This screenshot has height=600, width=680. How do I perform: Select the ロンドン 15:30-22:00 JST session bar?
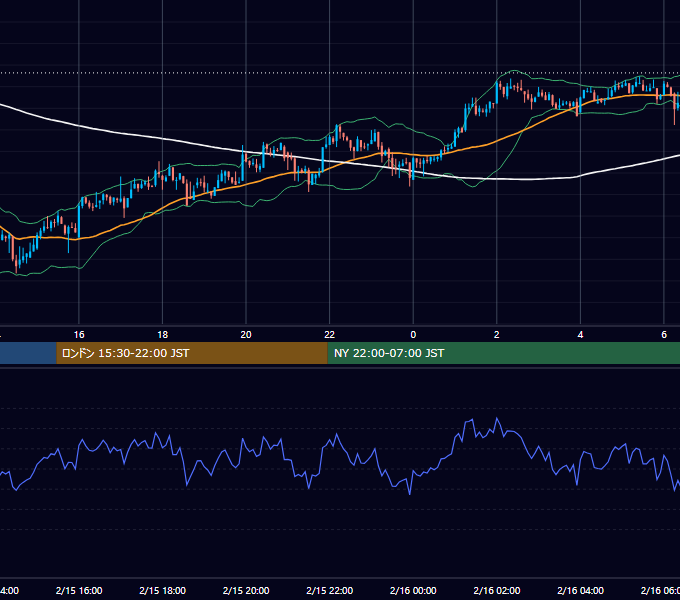click(192, 353)
